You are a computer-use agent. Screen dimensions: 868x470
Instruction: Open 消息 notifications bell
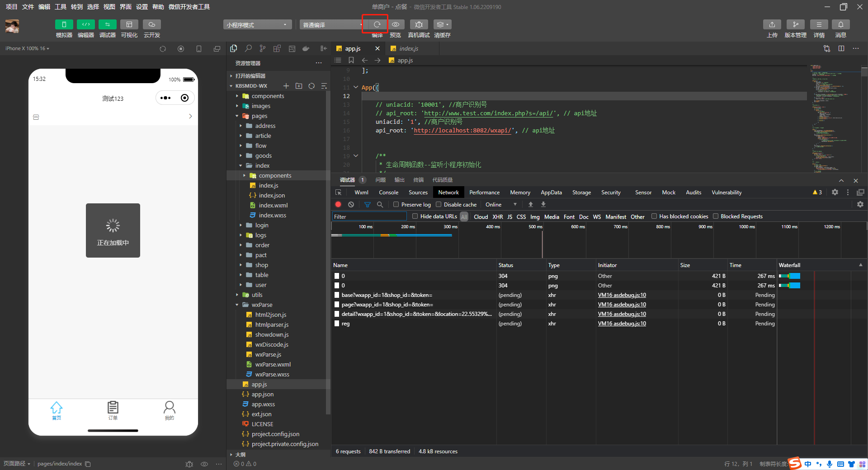840,24
